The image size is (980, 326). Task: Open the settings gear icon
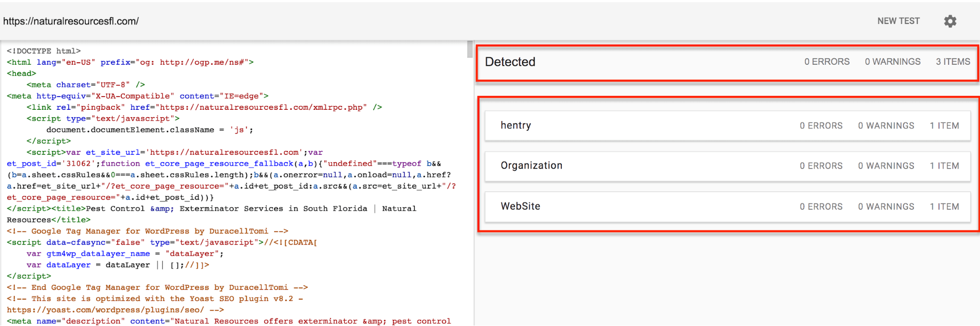point(950,21)
